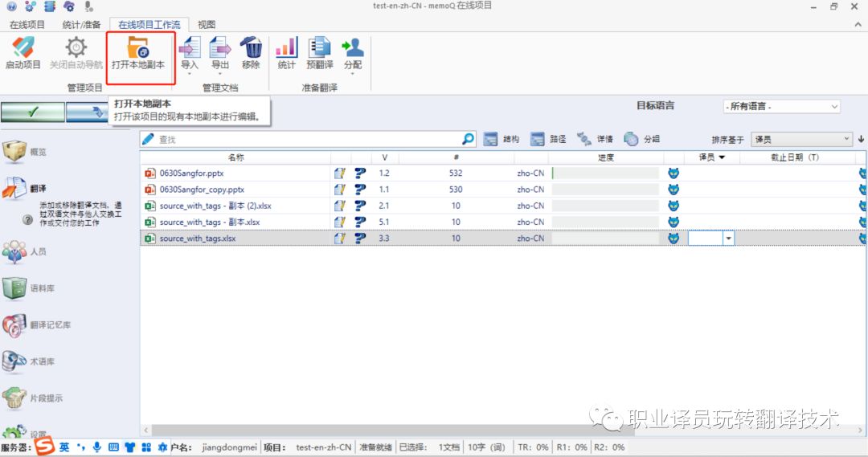
Task: Click the magnifier search icon in 查找 box
Action: coord(469,139)
